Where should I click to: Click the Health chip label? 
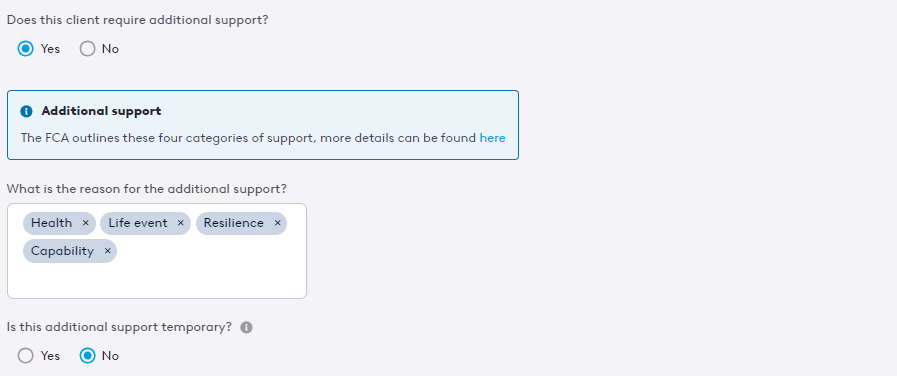coord(51,223)
